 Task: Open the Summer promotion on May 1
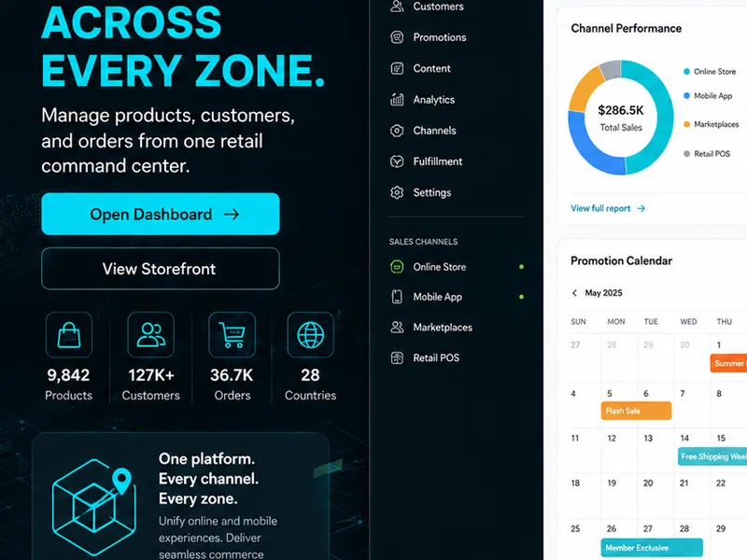(729, 363)
